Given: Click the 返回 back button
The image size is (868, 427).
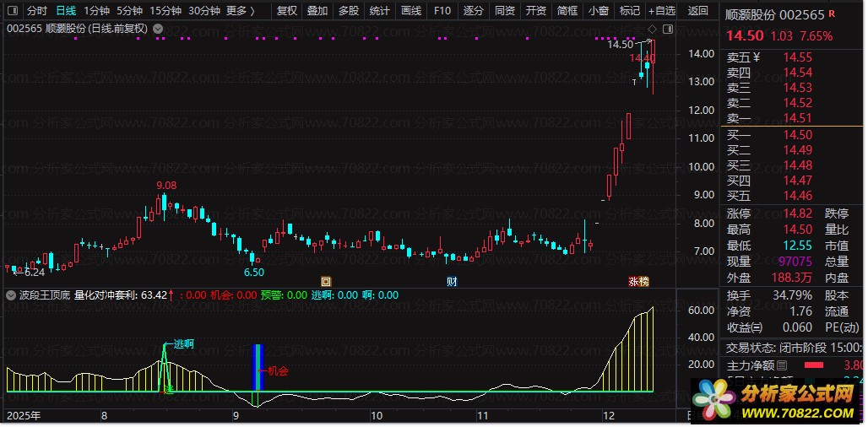Looking at the screenshot, I should tap(698, 10).
